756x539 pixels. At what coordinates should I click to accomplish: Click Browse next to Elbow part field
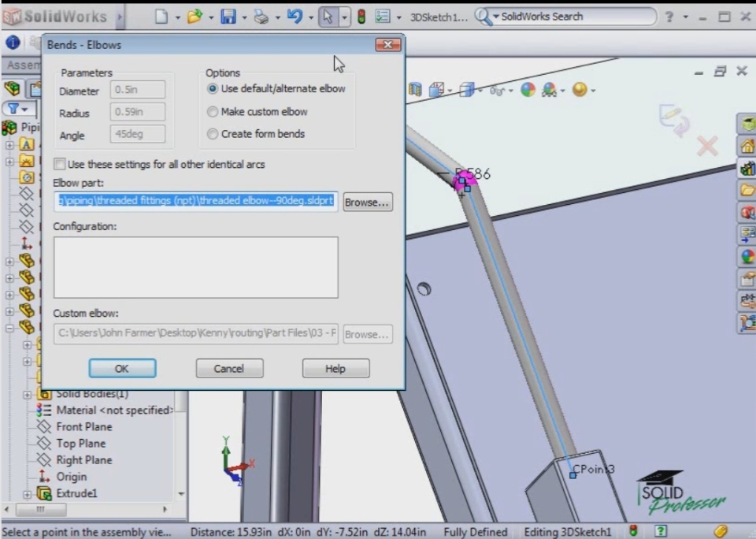point(368,203)
